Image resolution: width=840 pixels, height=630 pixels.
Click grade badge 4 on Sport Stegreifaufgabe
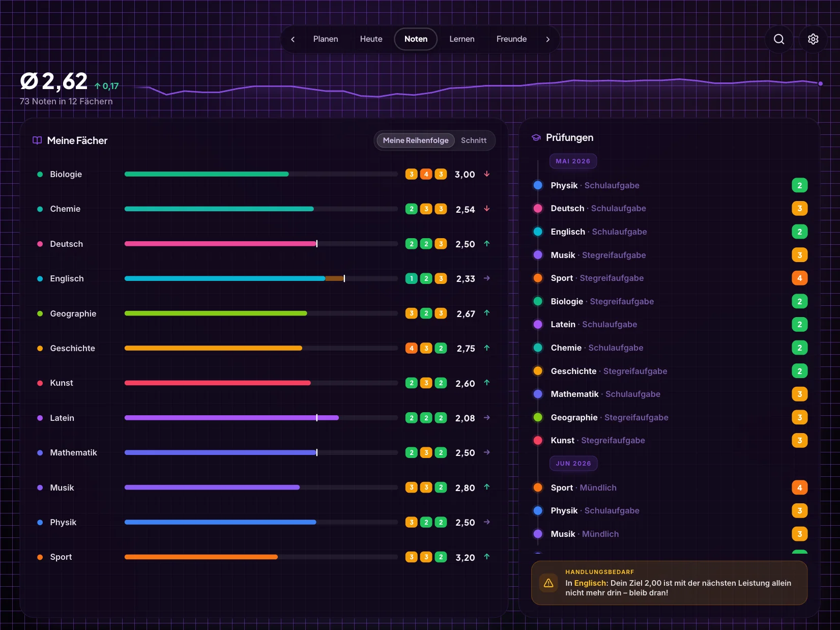click(799, 278)
